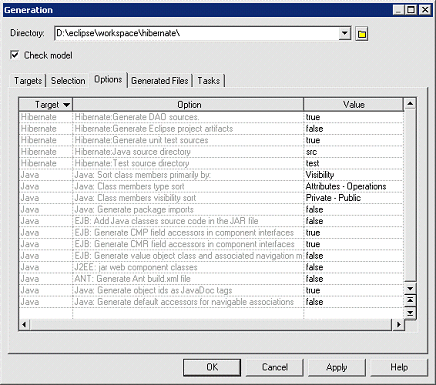Viewport: 436px width, 385px height.
Task: Click the Apply button
Action: (337, 367)
